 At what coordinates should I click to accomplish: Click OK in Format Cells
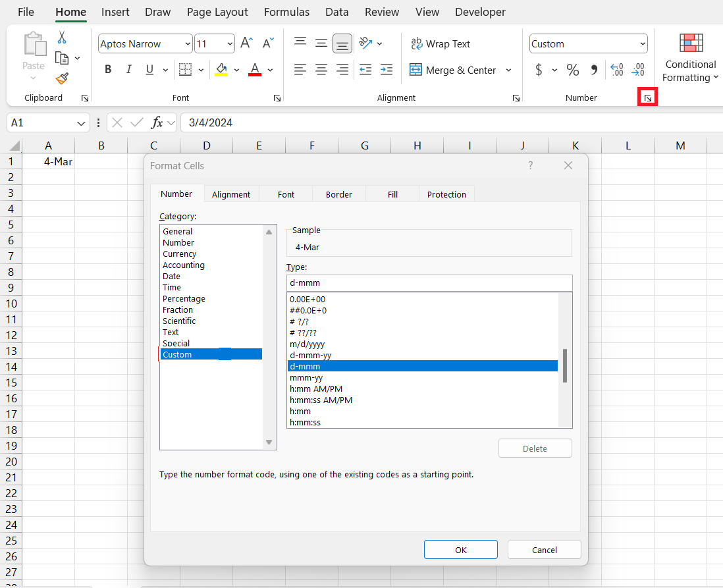click(x=461, y=550)
